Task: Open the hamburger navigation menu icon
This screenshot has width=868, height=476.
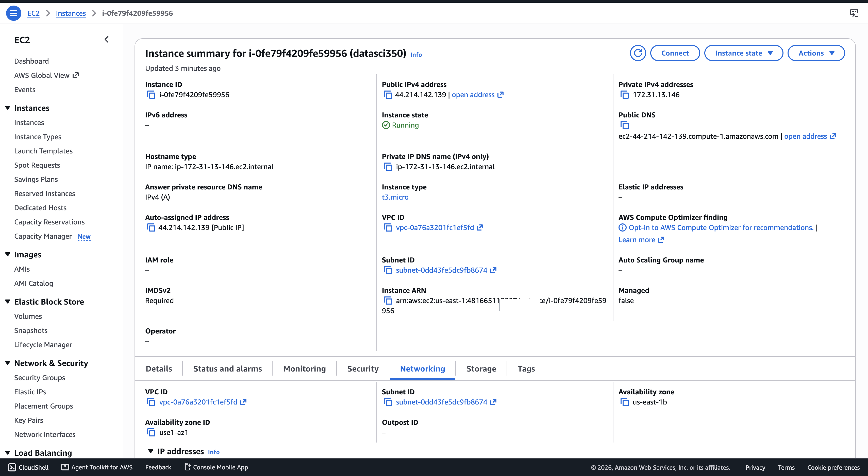Action: (x=13, y=13)
